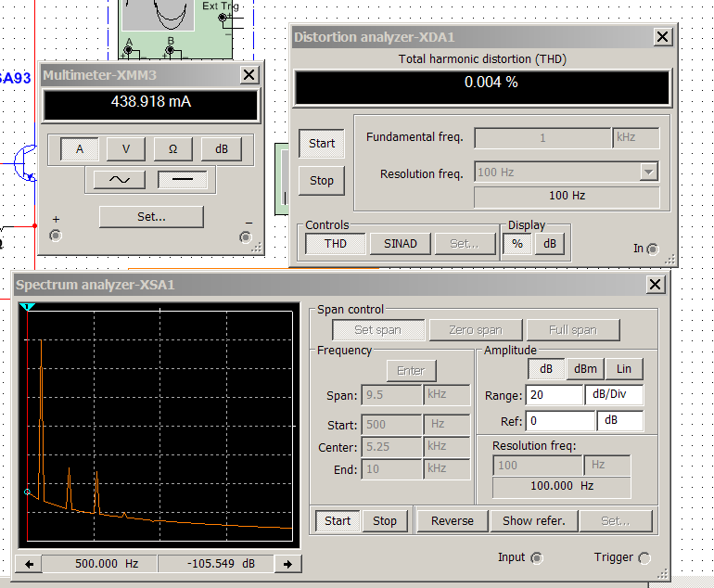
Task: Click Show refer. in spectrum analyzer
Action: 534,520
